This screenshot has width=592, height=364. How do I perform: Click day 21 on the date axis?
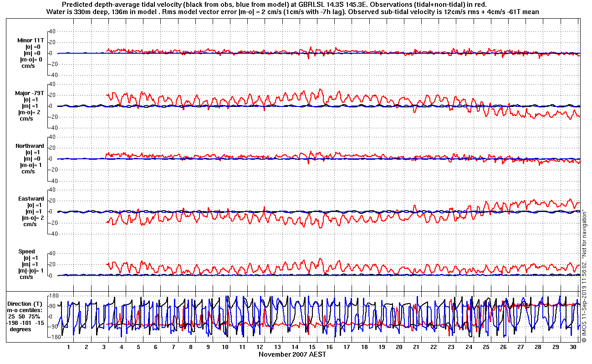pyautogui.click(x=417, y=347)
